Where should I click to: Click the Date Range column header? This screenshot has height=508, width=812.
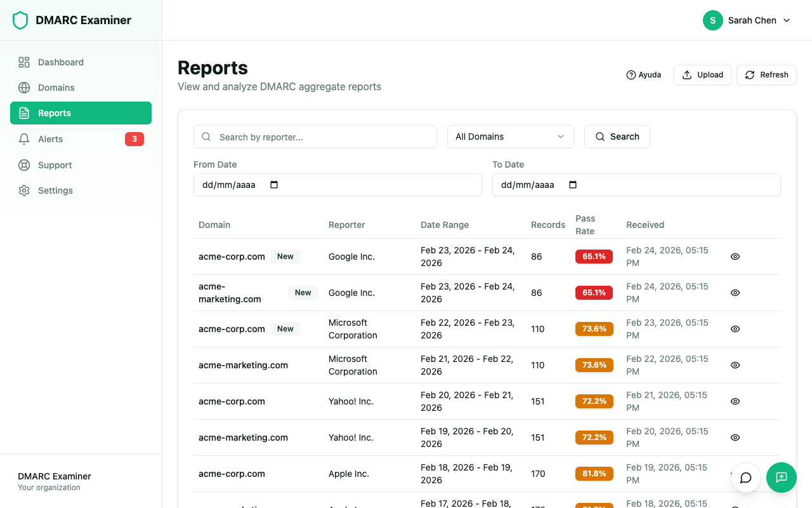pyautogui.click(x=445, y=225)
